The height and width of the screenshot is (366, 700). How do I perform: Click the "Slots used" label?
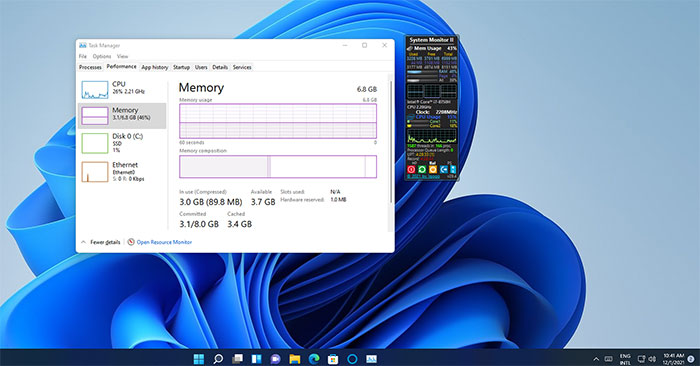[x=292, y=191]
